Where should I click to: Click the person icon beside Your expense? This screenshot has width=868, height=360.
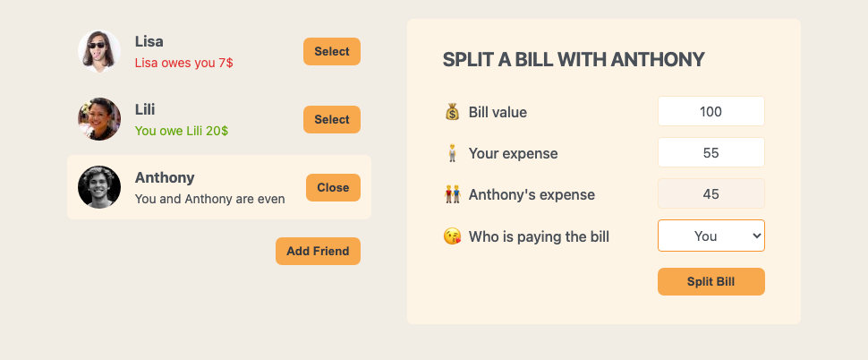[x=452, y=153]
